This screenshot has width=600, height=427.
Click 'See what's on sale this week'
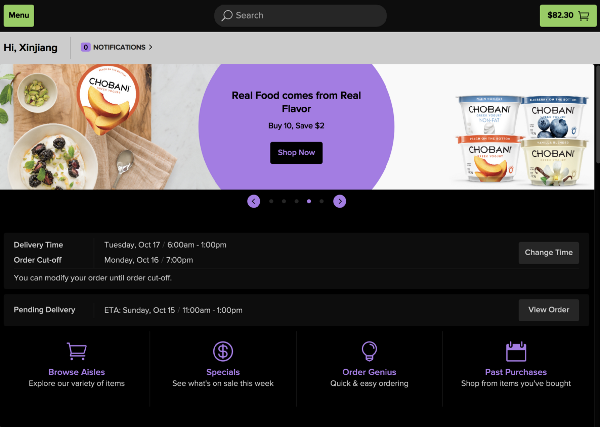coord(223,383)
